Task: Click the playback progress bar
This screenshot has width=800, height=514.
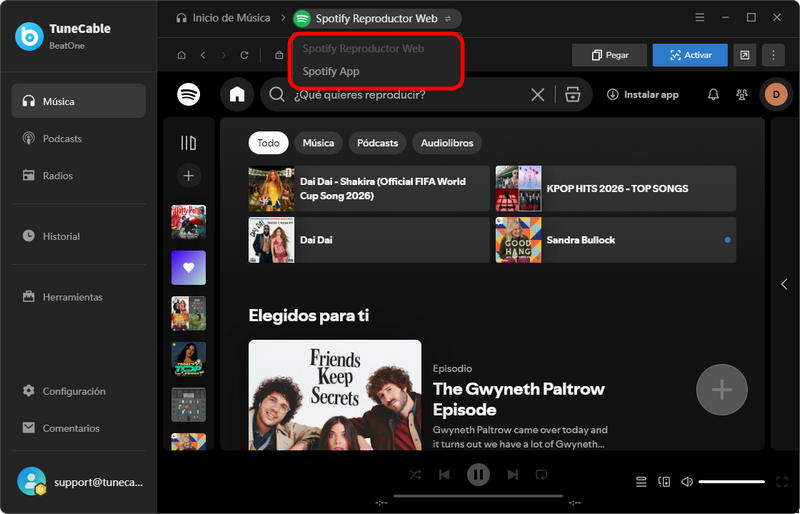Action: (478, 496)
